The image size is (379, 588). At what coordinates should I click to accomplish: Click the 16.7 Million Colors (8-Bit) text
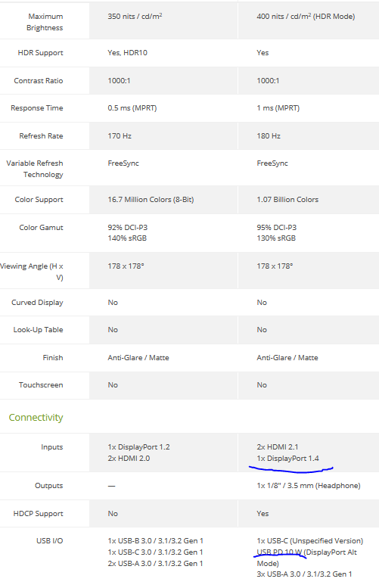tap(151, 200)
